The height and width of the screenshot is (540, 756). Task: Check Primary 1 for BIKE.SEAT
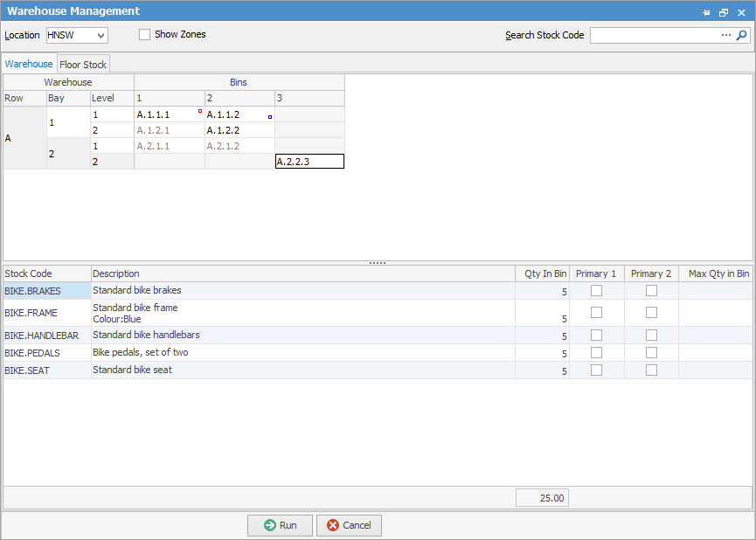pyautogui.click(x=597, y=370)
